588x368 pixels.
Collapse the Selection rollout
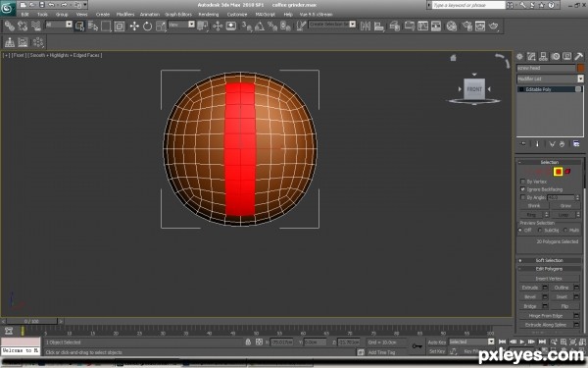coord(550,162)
